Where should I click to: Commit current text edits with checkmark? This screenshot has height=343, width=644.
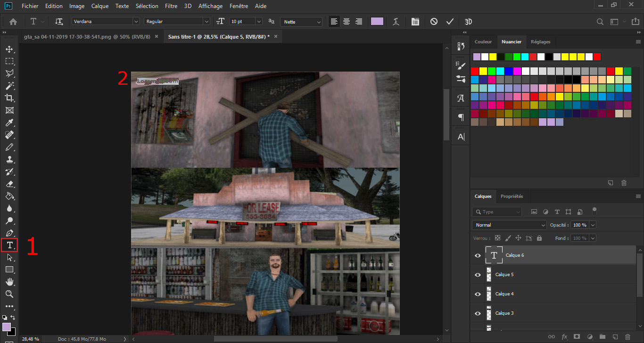450,22
